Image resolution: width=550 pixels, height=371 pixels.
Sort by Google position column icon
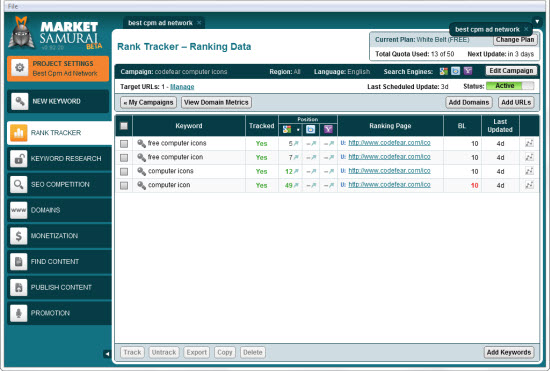pyautogui.click(x=287, y=129)
